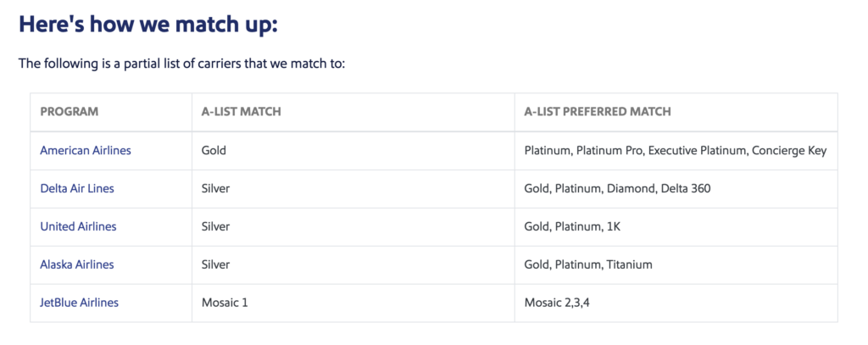Click the Platinum, Platinum Pro, Executive Platinum cell
868x345 pixels.
[675, 151]
